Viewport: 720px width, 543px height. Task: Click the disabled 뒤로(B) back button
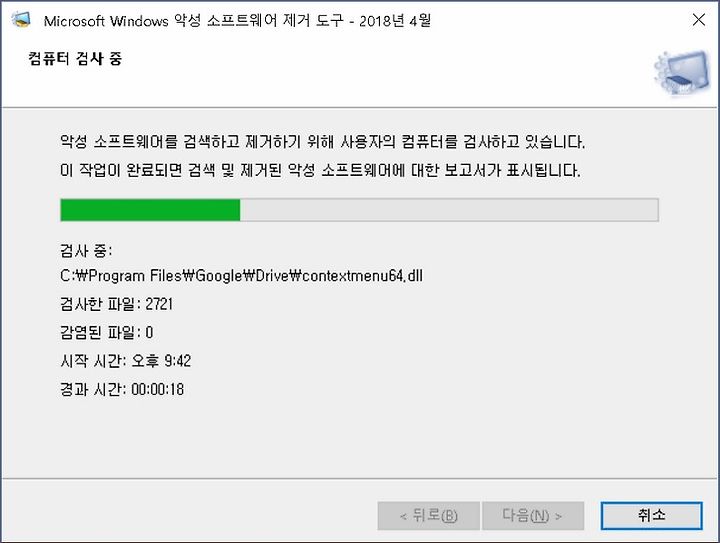(x=428, y=515)
